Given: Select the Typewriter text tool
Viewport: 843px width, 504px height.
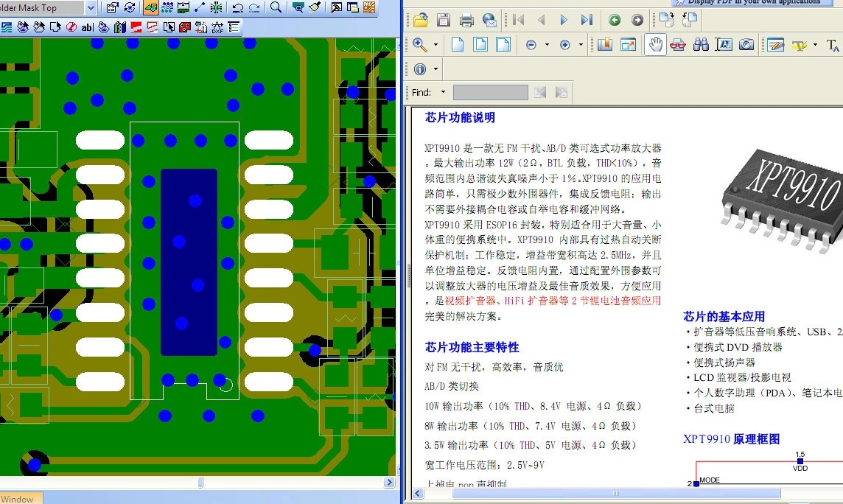Looking at the screenshot, I should [x=832, y=45].
